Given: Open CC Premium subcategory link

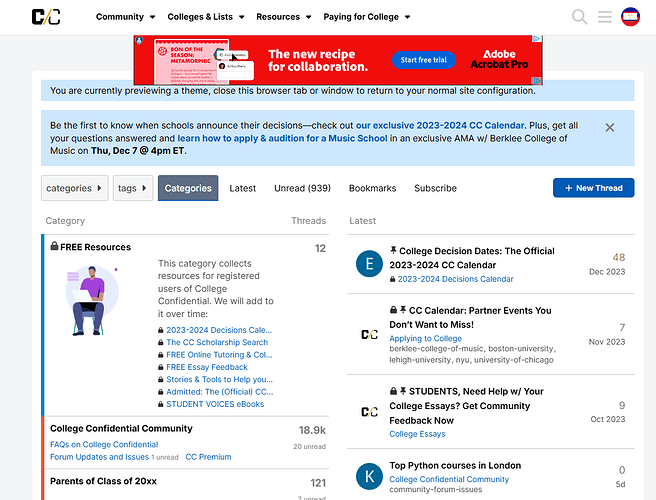Looking at the screenshot, I should coord(208,457).
